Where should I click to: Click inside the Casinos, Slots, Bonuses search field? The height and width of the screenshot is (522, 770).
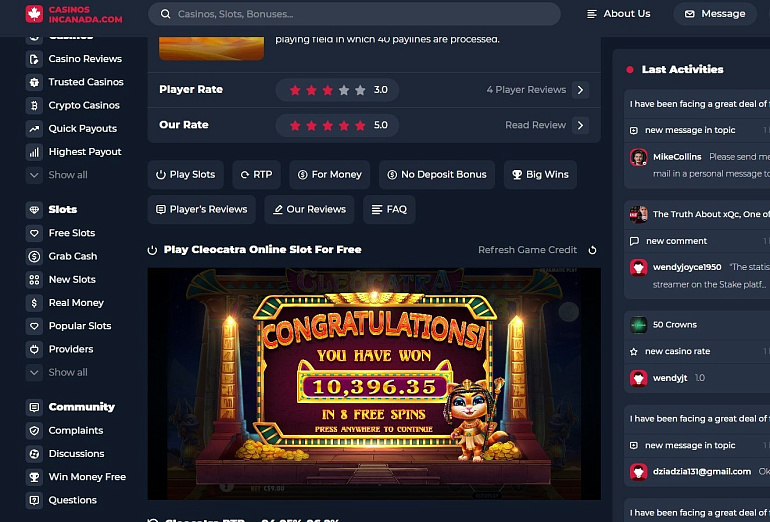[354, 14]
